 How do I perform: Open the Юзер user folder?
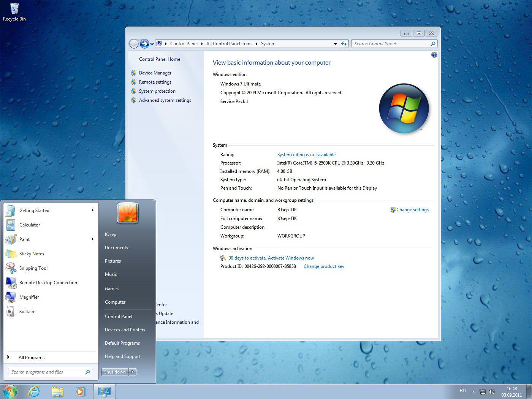[x=111, y=234]
